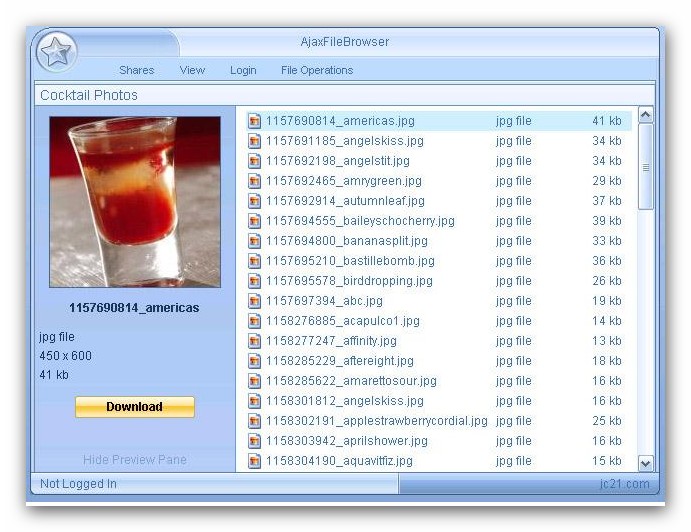Select file name 1158303942_aprilshower.jpg
691x532 pixels.
(x=347, y=441)
